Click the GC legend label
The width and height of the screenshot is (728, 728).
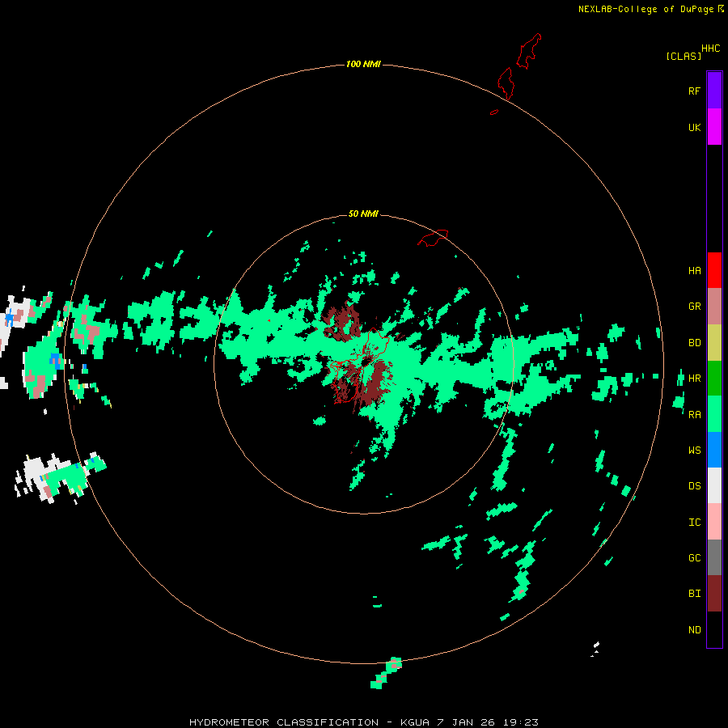point(694,557)
